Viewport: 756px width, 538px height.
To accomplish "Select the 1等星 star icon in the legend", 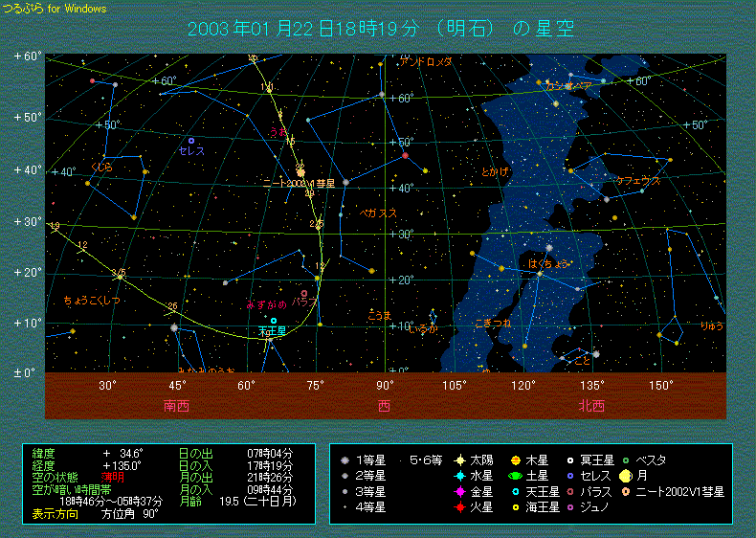I will [345, 460].
